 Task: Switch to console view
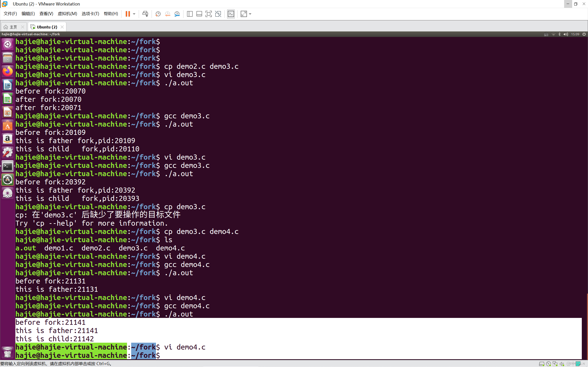[231, 14]
